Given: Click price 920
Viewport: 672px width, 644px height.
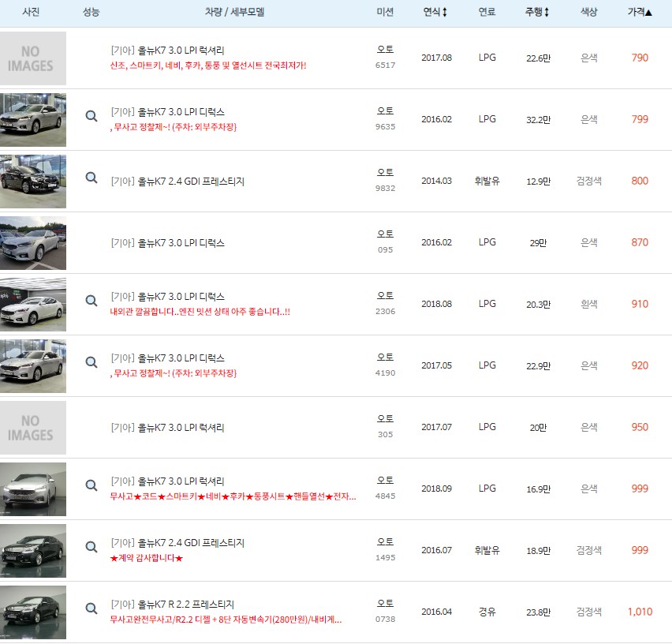Looking at the screenshot, I should click(x=640, y=365).
